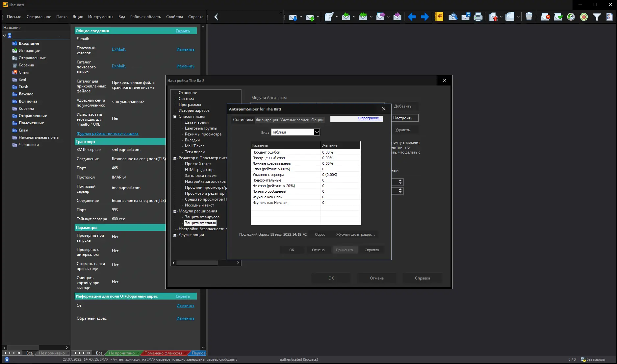The height and width of the screenshot is (364, 617).
Task: Open the Рабочая область menu
Action: tap(145, 17)
